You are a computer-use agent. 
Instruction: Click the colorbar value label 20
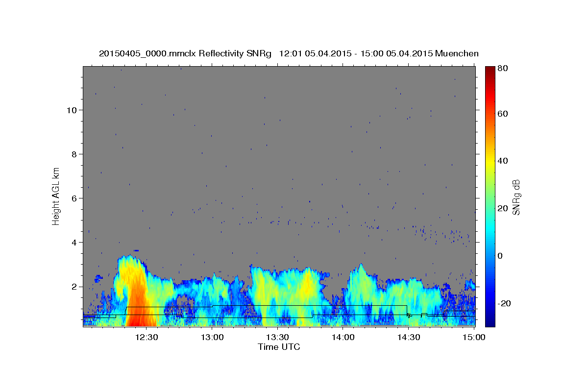502,208
